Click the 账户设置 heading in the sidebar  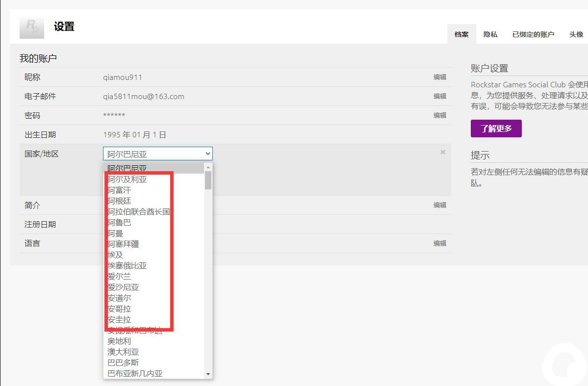(489, 68)
